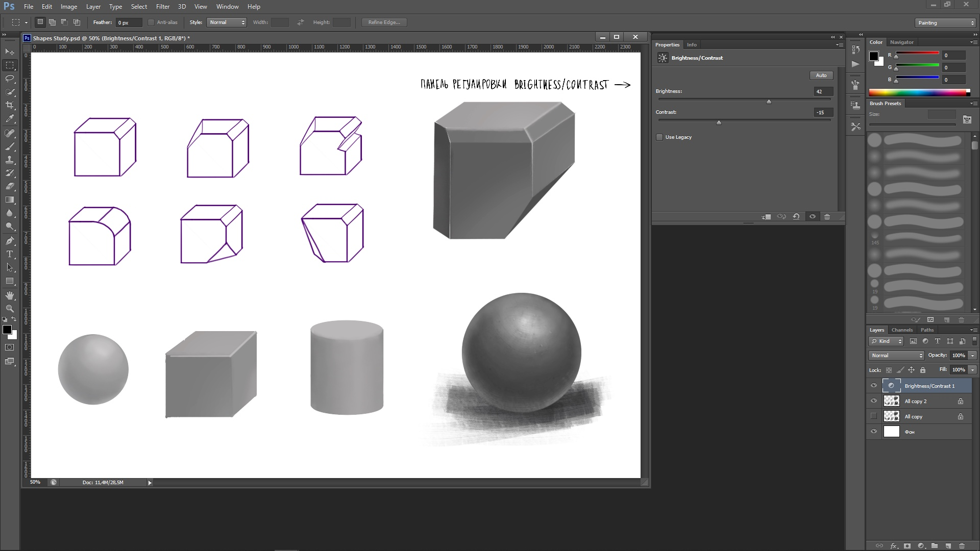Select the Rectangular Marquee tool in toolbox
Image resolution: width=980 pixels, height=551 pixels.
tap(10, 65)
